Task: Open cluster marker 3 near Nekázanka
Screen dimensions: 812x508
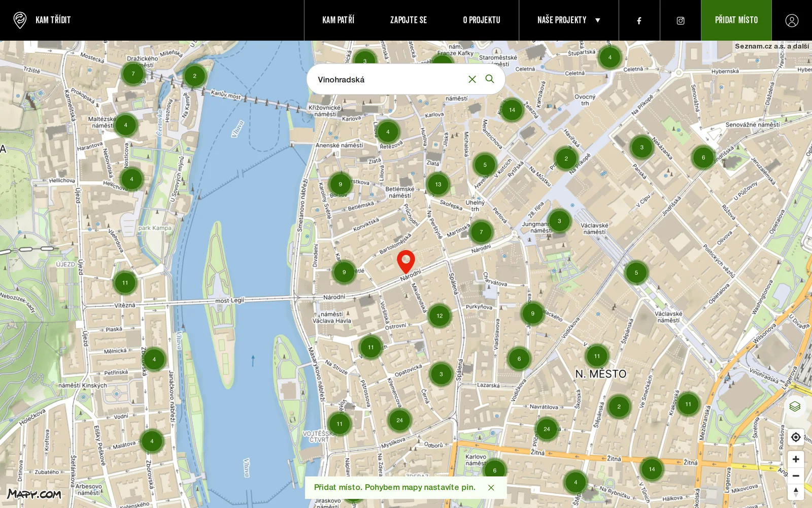Action: pos(641,147)
